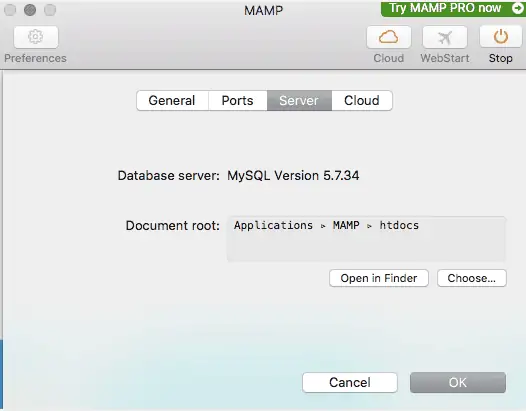The width and height of the screenshot is (526, 411).
Task: Click the WebStart toolbar label
Action: coord(445,58)
